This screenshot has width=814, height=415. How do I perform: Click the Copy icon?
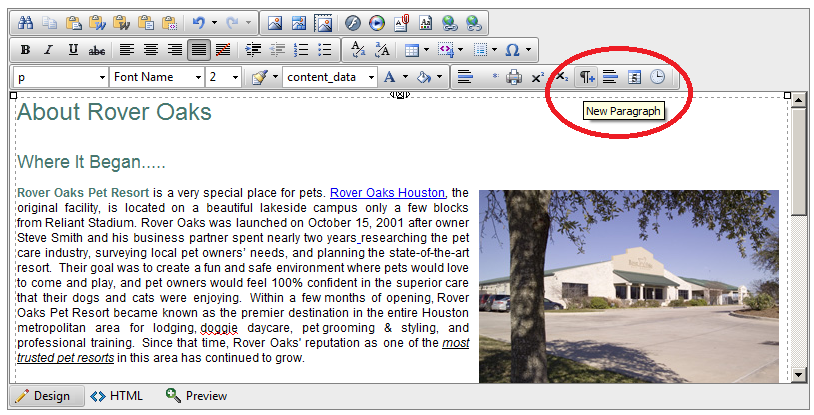[50, 22]
